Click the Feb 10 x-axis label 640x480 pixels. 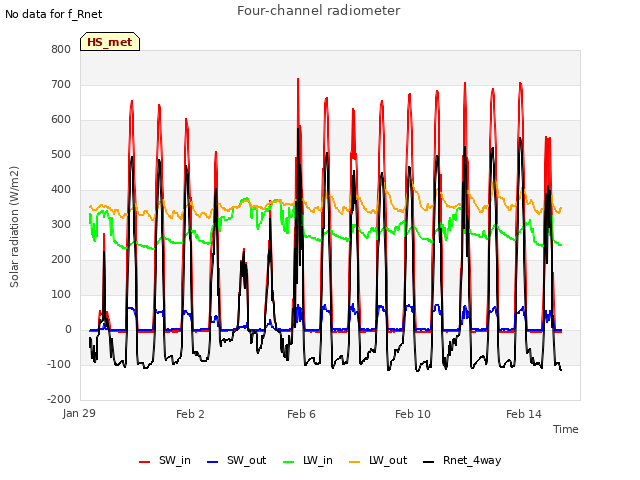413,414
